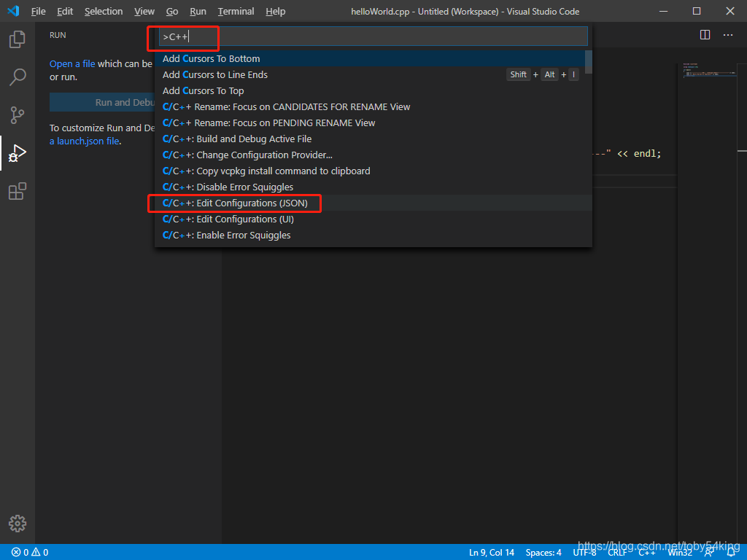The width and height of the screenshot is (747, 560).
Task: Click the errors count in status bar
Action: [x=29, y=553]
